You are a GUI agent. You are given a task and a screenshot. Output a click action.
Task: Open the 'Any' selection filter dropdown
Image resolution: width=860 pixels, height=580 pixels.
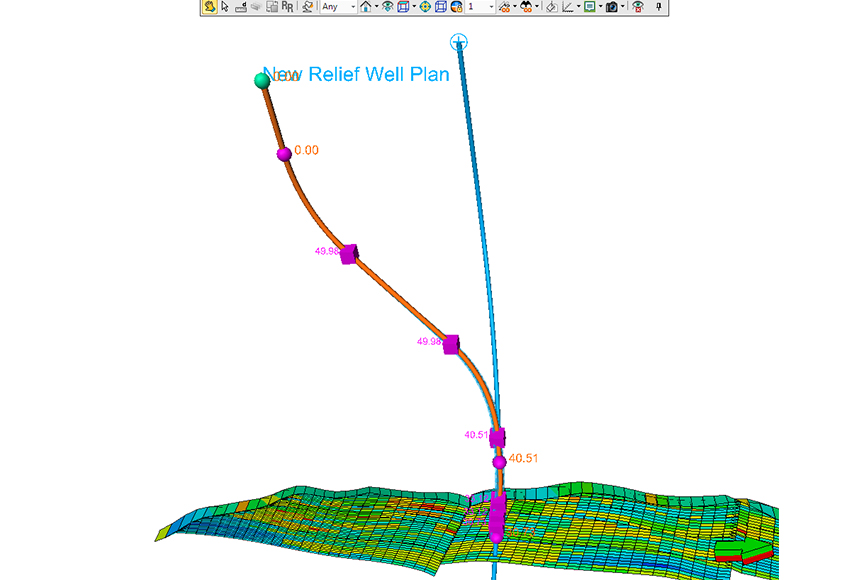tap(337, 6)
